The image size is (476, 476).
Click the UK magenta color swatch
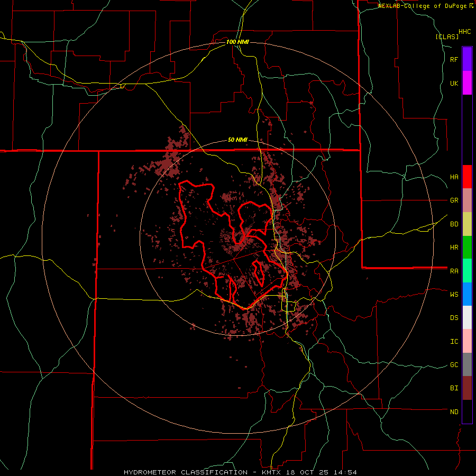point(467,83)
